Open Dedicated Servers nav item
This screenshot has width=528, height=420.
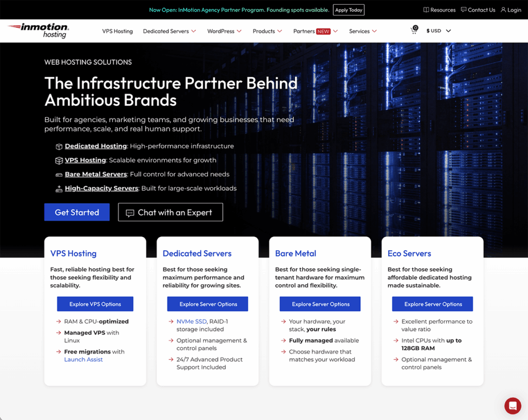[x=166, y=31]
